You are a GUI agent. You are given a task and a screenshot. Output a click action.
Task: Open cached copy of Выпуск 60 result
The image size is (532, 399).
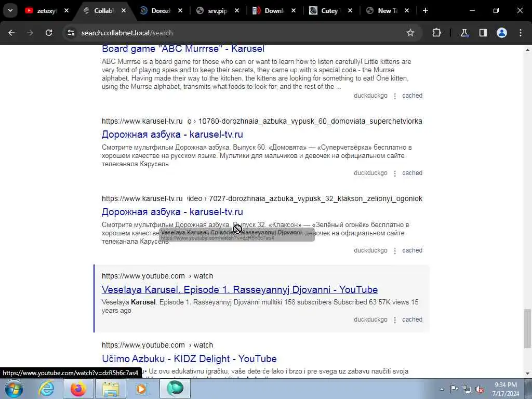tap(412, 173)
